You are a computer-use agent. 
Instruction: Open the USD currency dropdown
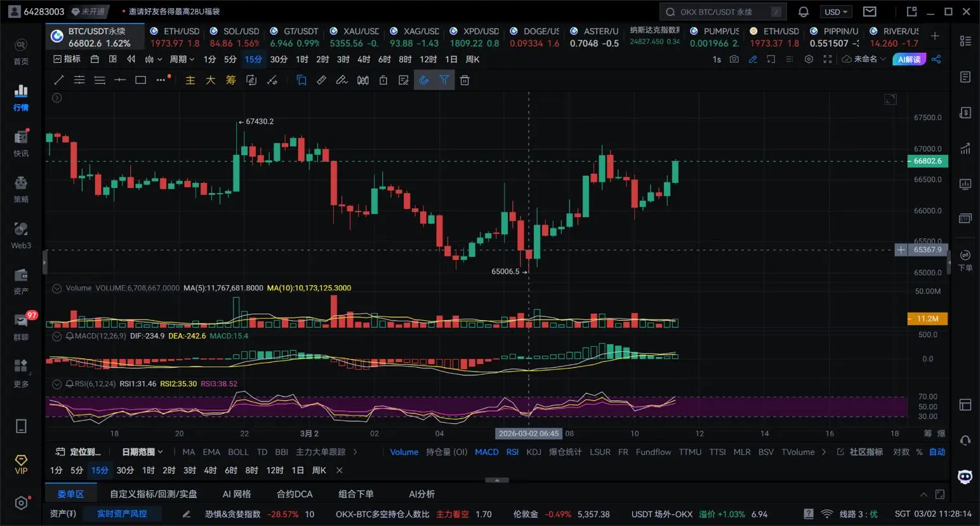[x=836, y=12]
